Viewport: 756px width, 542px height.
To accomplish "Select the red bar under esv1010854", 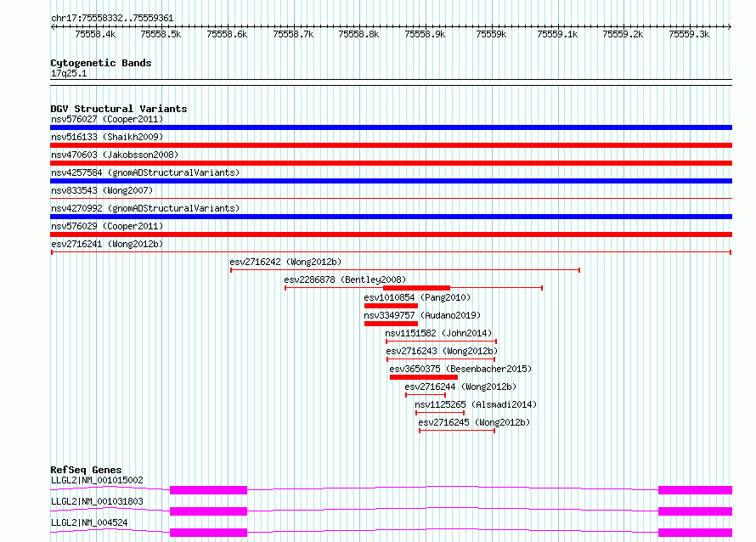I will pos(391,306).
